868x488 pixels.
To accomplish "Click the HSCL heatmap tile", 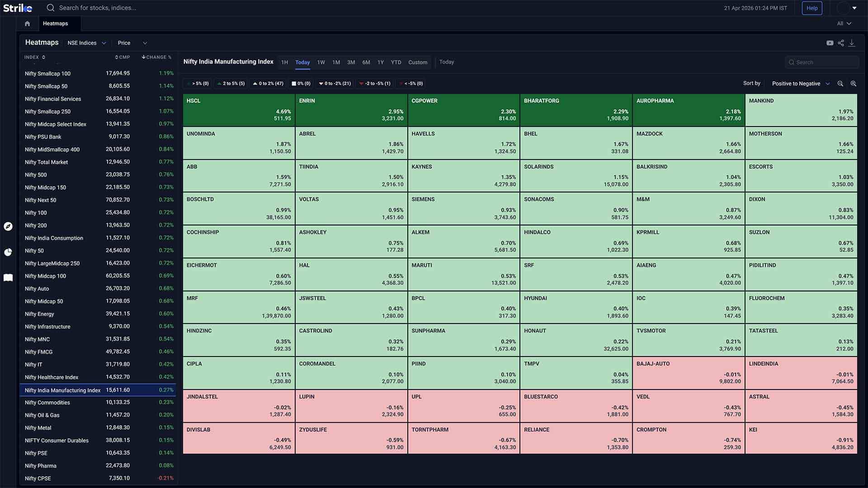I will pyautogui.click(x=239, y=110).
